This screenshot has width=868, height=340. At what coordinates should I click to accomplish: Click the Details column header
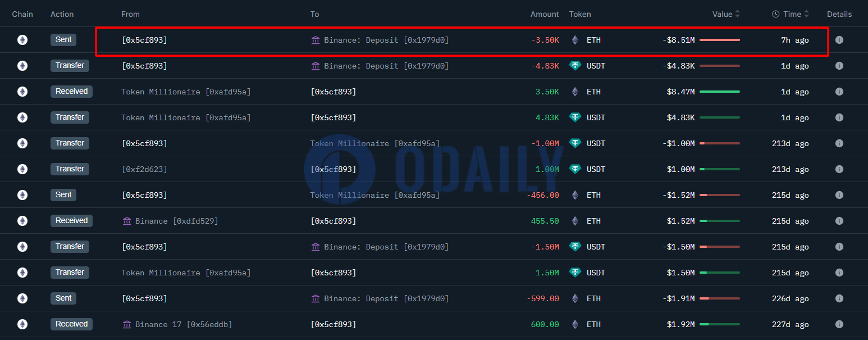(839, 14)
